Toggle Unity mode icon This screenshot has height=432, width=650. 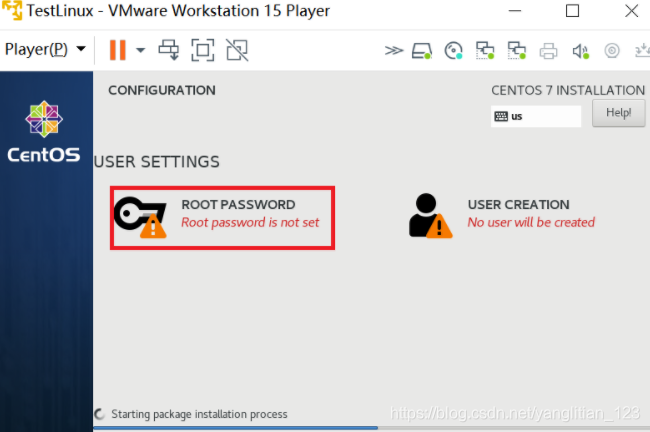tap(237, 50)
